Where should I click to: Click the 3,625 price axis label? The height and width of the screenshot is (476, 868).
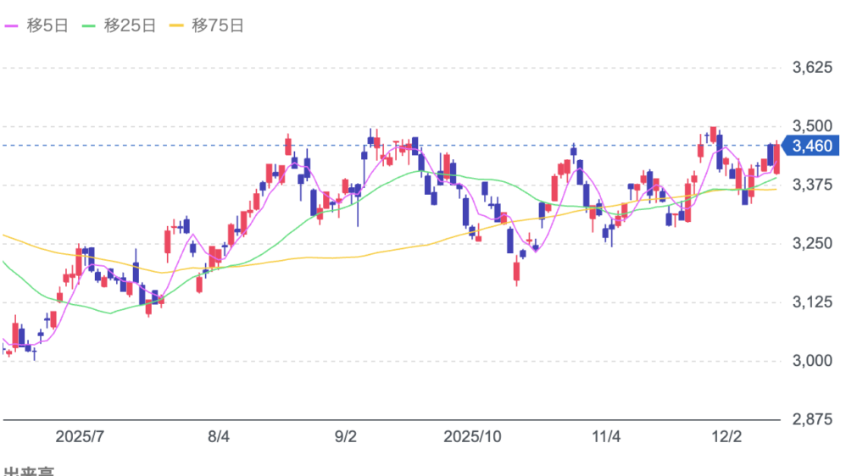pyautogui.click(x=811, y=67)
